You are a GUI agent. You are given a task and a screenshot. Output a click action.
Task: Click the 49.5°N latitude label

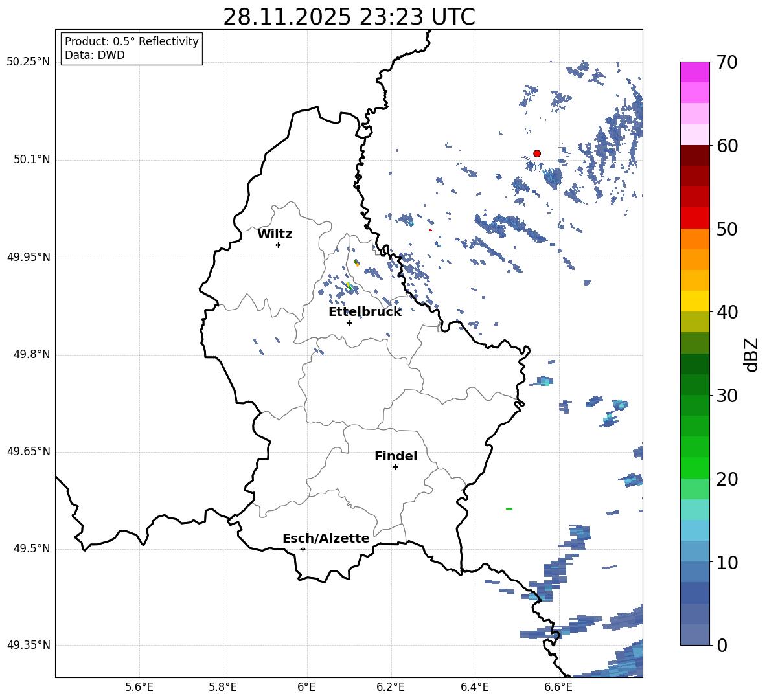coord(32,548)
